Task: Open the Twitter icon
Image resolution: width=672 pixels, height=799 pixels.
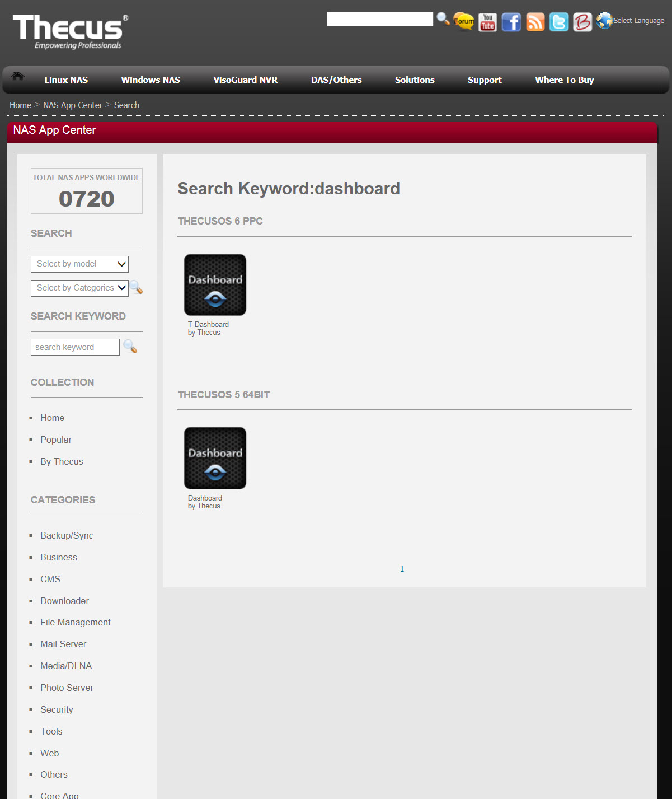Action: [x=559, y=22]
